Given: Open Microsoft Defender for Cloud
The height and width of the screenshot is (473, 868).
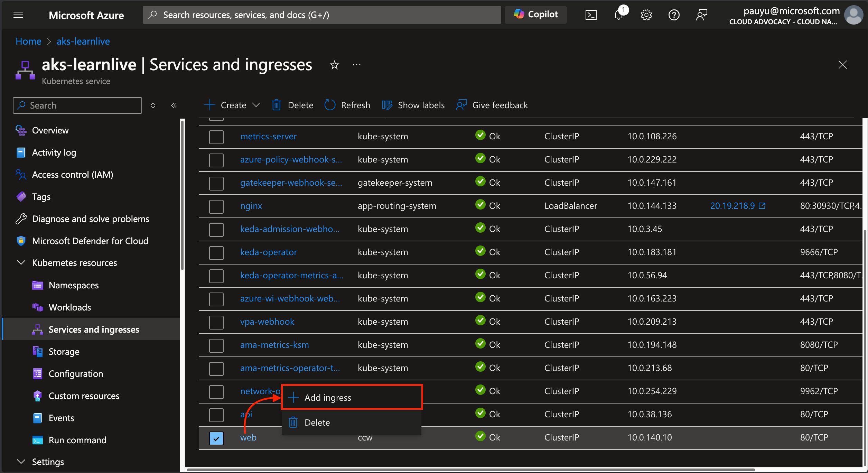Looking at the screenshot, I should (x=91, y=241).
